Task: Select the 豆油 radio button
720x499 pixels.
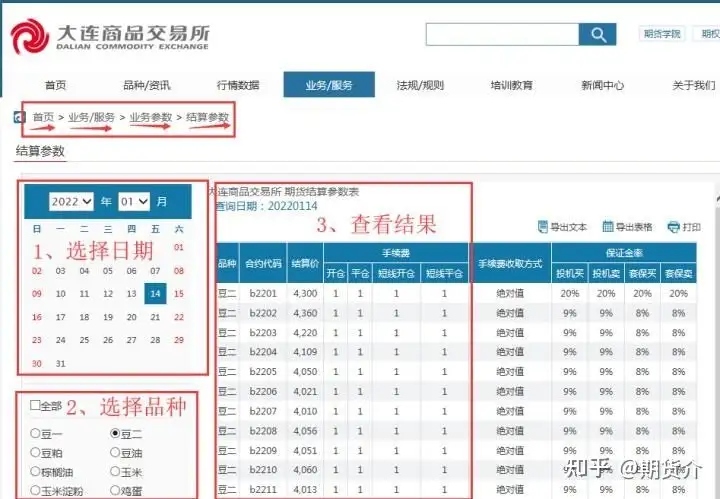Action: (x=115, y=452)
